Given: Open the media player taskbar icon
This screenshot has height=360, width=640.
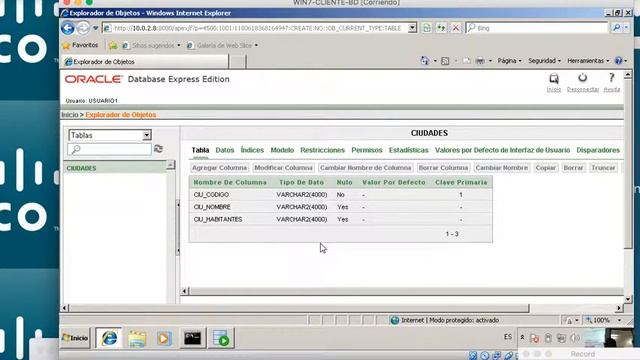Looking at the screenshot, I should click(164, 338).
